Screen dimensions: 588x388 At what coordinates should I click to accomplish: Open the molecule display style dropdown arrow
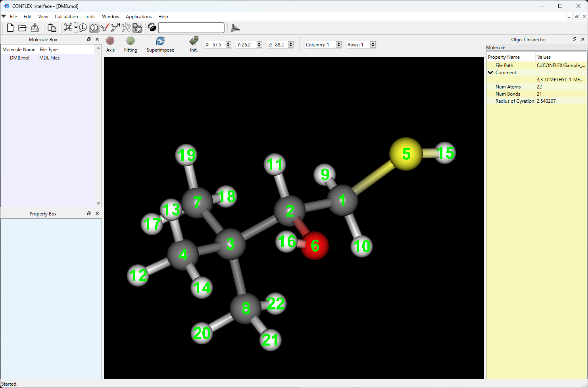[x=76, y=28]
